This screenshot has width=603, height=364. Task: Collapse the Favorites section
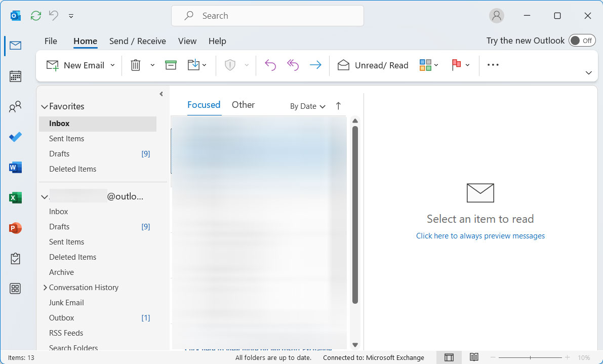click(45, 106)
